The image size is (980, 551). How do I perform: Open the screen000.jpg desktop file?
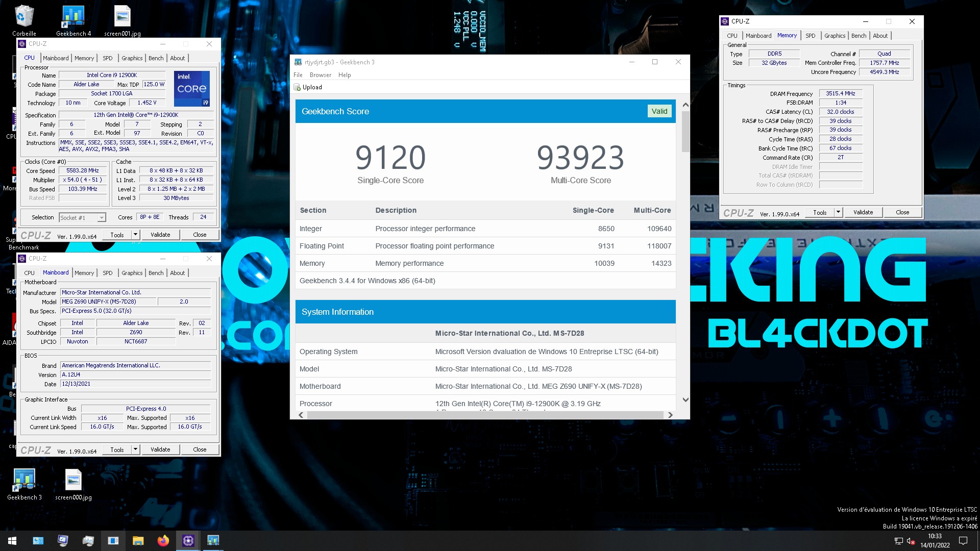point(73,484)
